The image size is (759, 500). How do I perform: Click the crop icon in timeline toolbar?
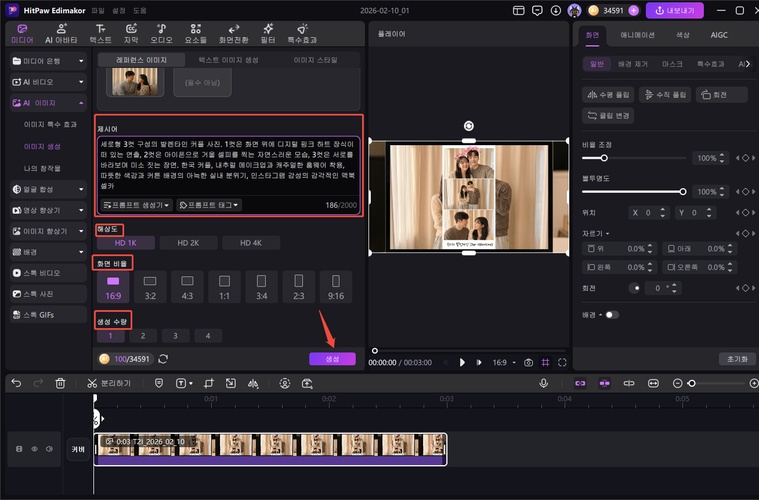click(209, 383)
